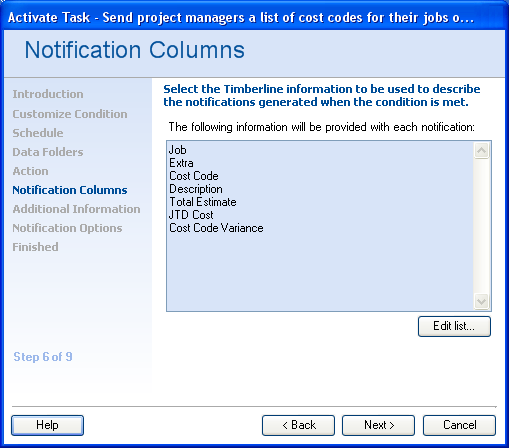
Task: Go to the Additional Information step
Action: [x=76, y=209]
